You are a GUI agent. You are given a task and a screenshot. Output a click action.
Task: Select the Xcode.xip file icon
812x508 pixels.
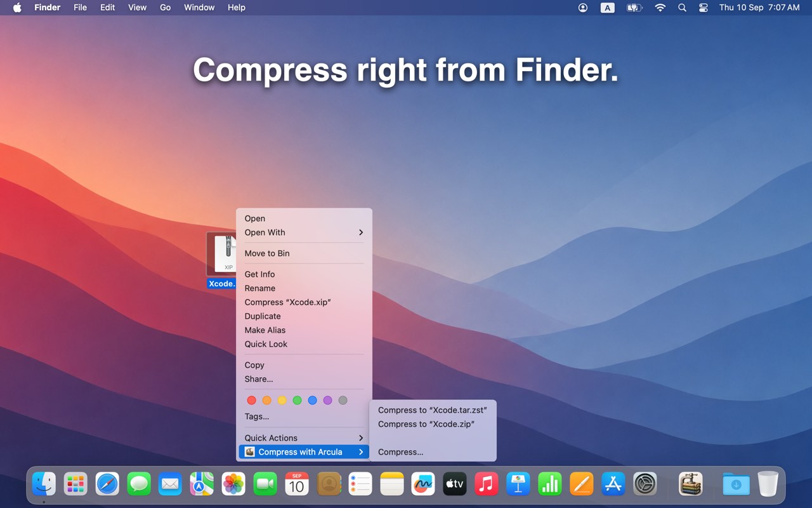(x=221, y=254)
